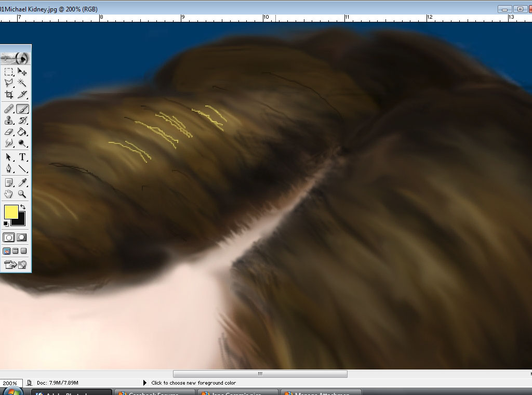Select the Horizontal Type tool
This screenshot has height=395, width=532.
coord(22,157)
